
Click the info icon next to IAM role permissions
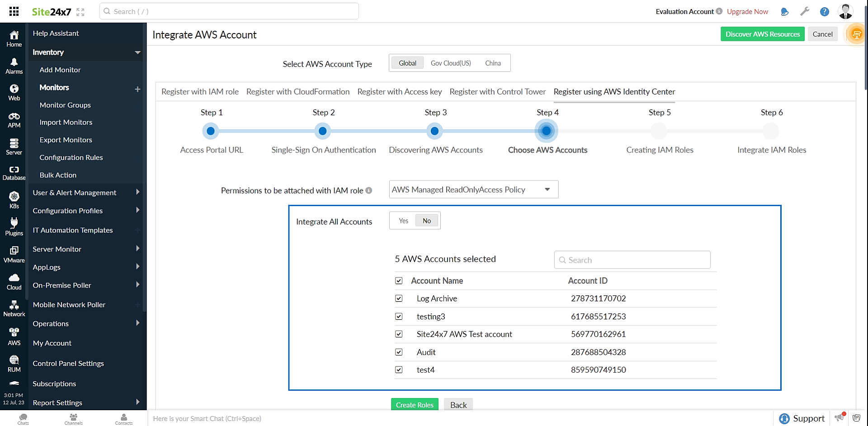(369, 190)
